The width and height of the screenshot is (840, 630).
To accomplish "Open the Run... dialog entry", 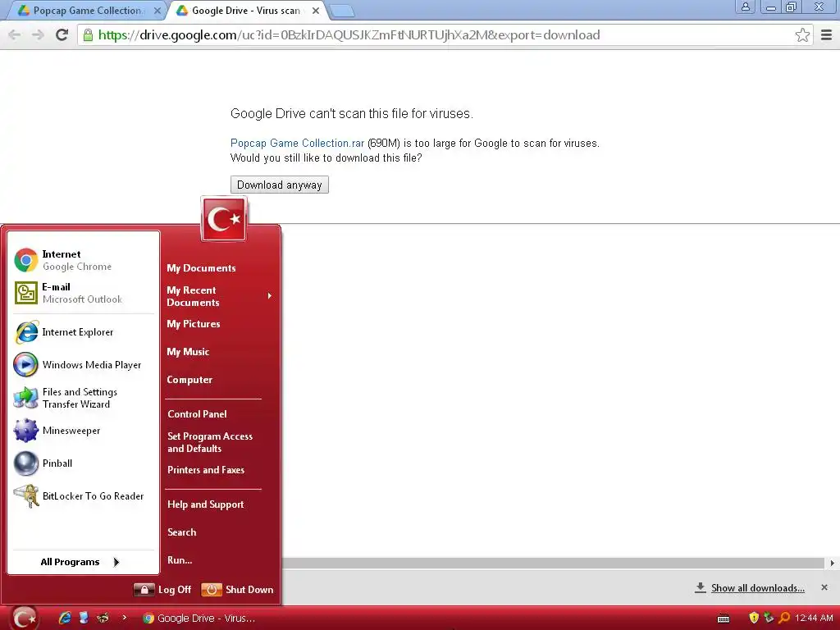I will pyautogui.click(x=180, y=560).
